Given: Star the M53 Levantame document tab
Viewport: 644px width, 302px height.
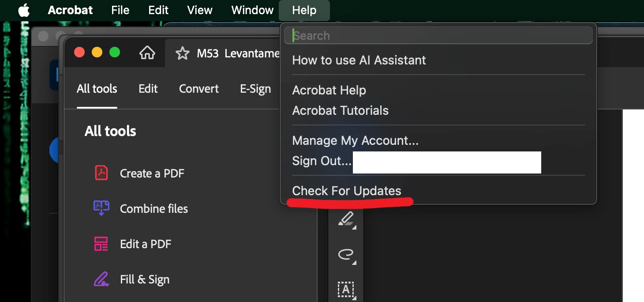Looking at the screenshot, I should pos(182,53).
